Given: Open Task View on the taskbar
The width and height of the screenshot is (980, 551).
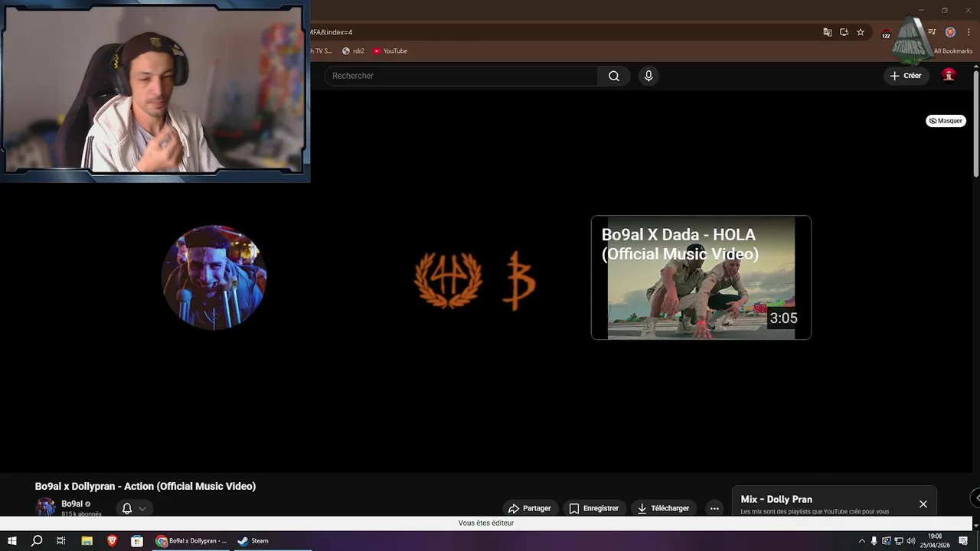Looking at the screenshot, I should click(x=61, y=541).
